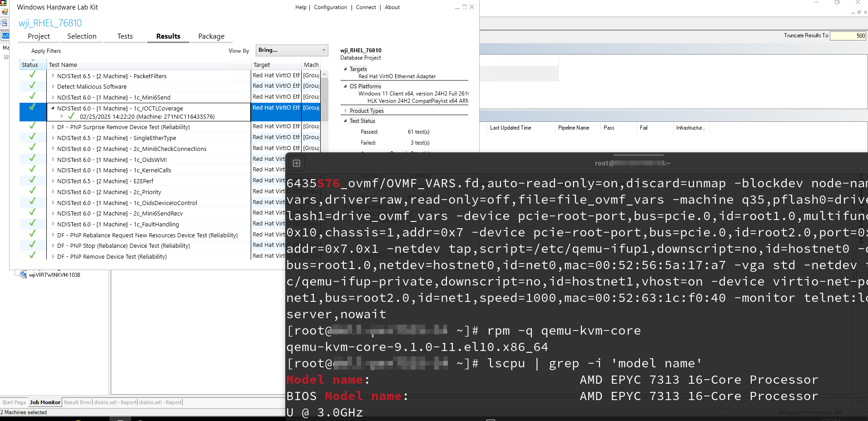Select the 1c_OidsWMI test name
Image resolution: width=868 pixels, height=421 pixels.
tap(112, 160)
